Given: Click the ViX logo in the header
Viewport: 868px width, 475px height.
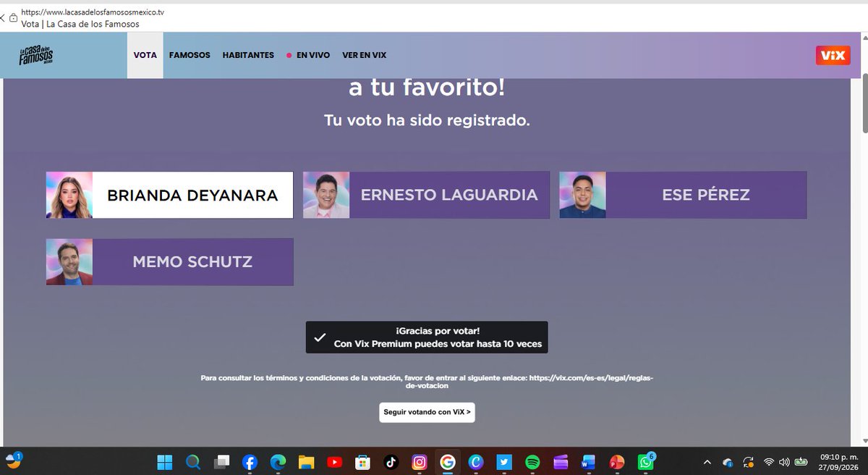Looking at the screenshot, I should [x=833, y=55].
